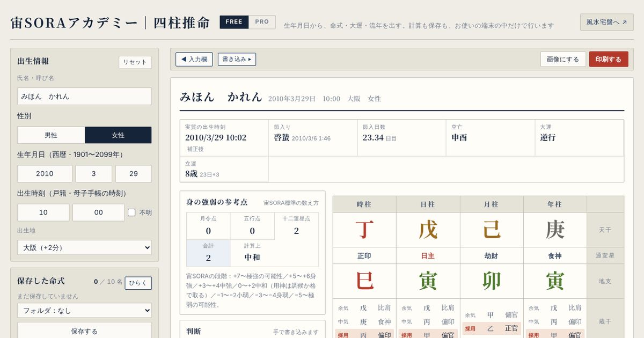Click the 合計 score cell
This screenshot has width=644, height=338.
[208, 253]
